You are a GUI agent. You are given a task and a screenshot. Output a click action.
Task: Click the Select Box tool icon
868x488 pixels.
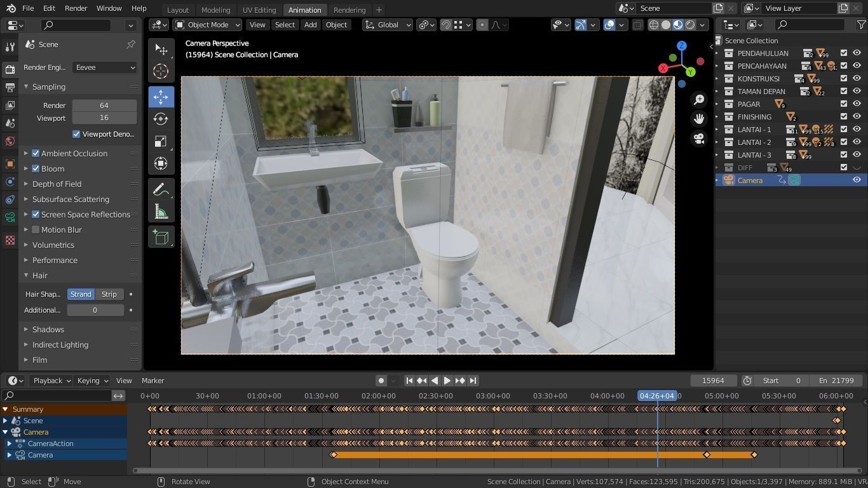(x=161, y=50)
